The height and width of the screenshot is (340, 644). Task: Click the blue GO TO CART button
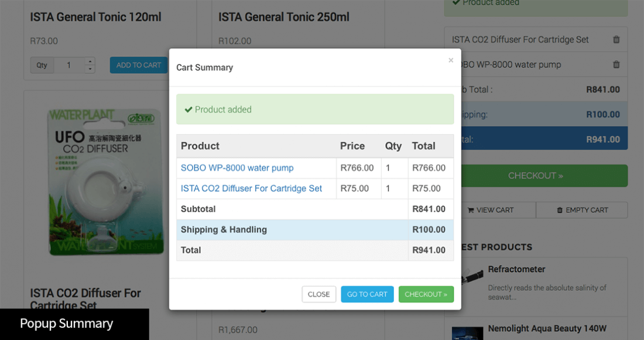[x=367, y=294]
